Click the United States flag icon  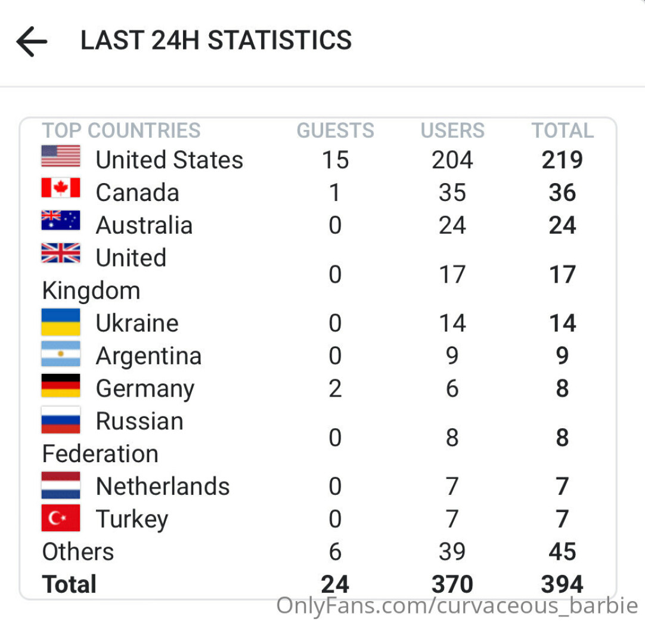[61, 156]
